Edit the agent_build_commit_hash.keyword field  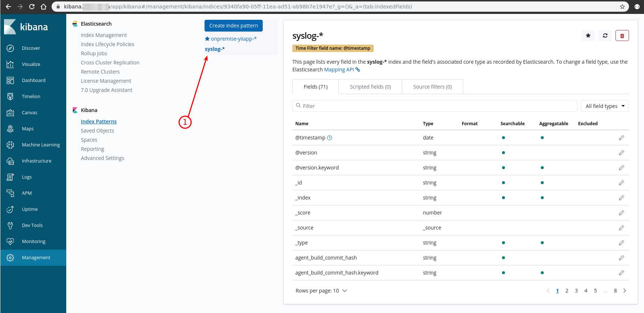[x=621, y=273]
